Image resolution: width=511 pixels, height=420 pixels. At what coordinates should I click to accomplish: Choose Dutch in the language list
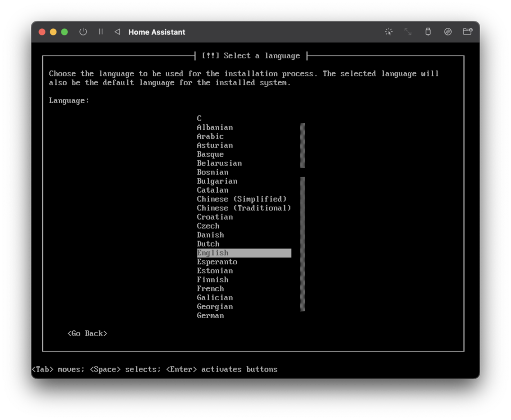(208, 244)
